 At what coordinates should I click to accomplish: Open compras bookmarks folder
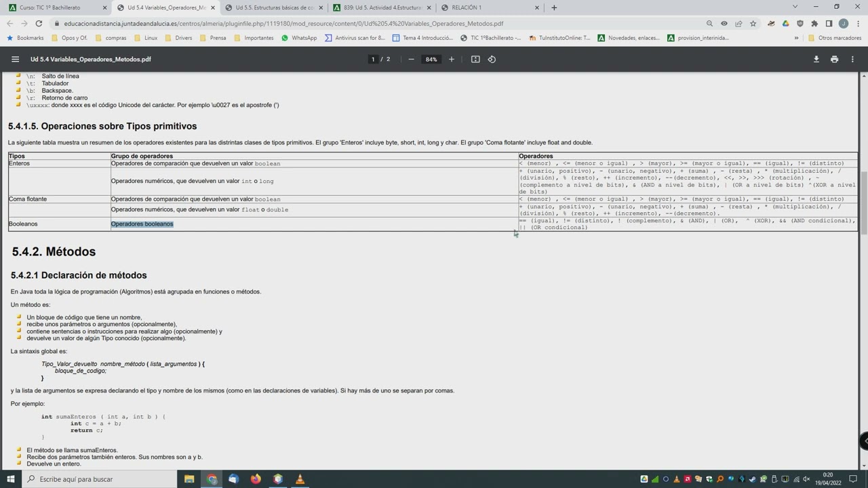pos(111,38)
